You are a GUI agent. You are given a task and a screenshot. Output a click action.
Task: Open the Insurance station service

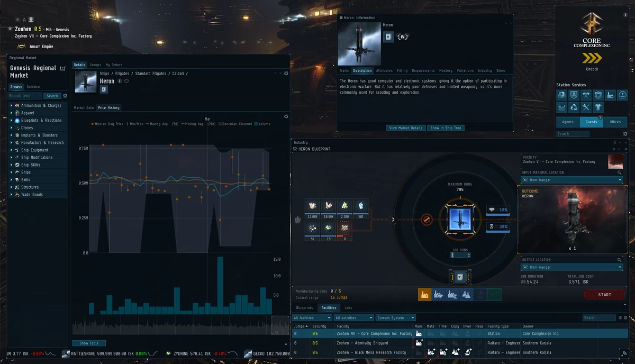point(574,95)
